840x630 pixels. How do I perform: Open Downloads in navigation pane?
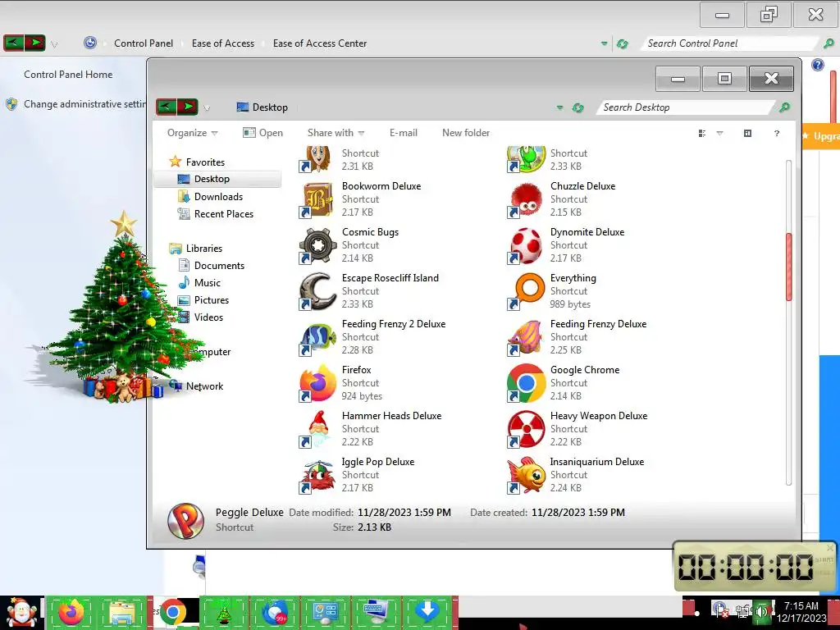(x=218, y=197)
